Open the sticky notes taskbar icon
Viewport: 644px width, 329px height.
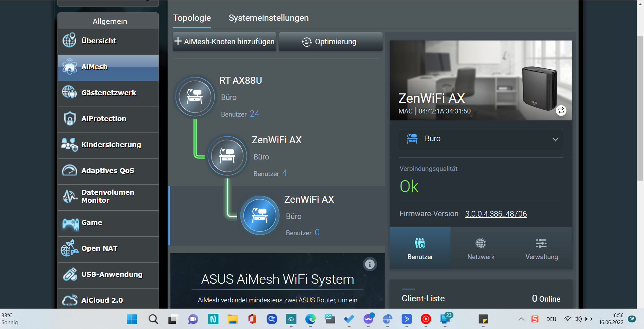(x=483, y=319)
